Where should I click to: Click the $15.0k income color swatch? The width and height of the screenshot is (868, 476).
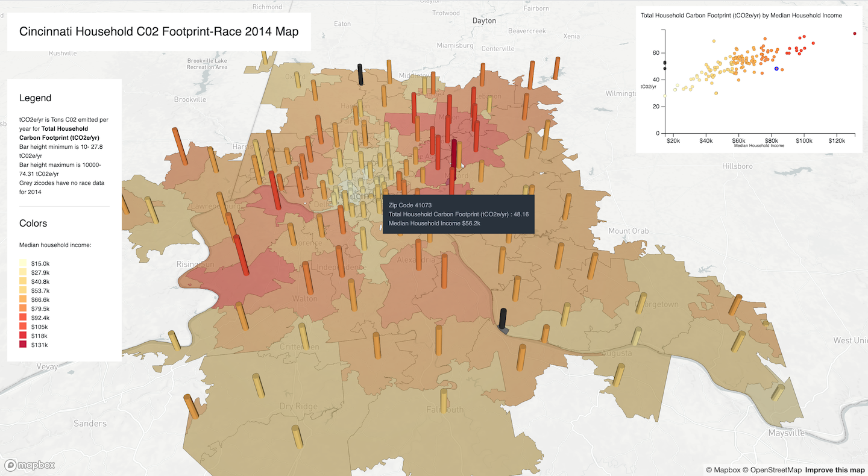click(23, 263)
